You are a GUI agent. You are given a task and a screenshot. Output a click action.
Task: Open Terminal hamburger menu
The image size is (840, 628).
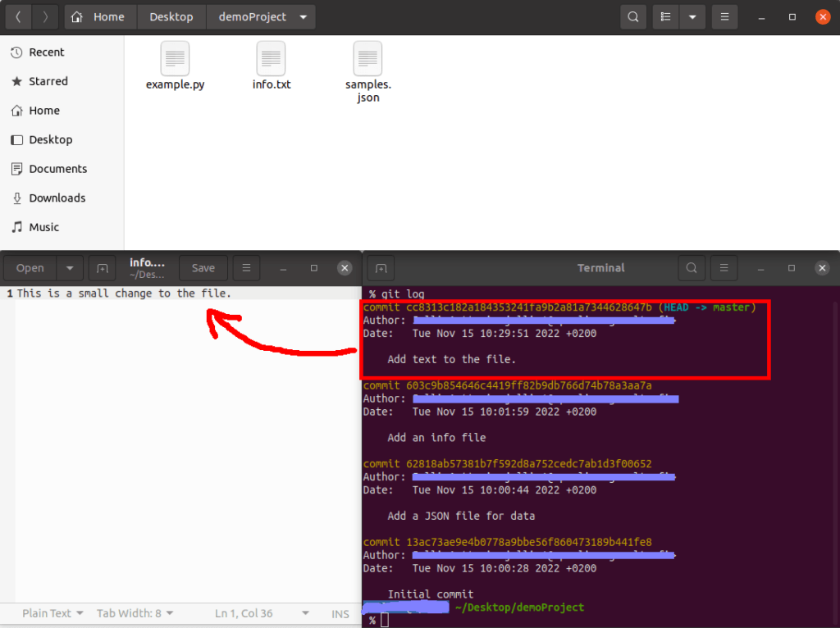pyautogui.click(x=724, y=268)
